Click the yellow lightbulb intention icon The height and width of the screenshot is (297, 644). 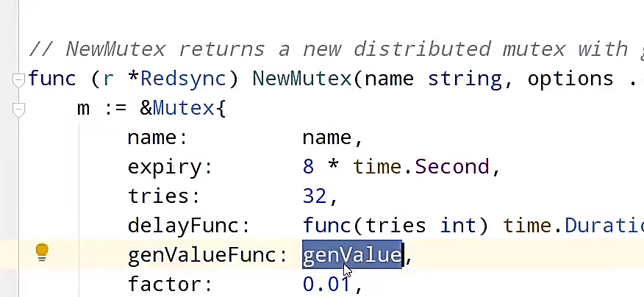(42, 253)
